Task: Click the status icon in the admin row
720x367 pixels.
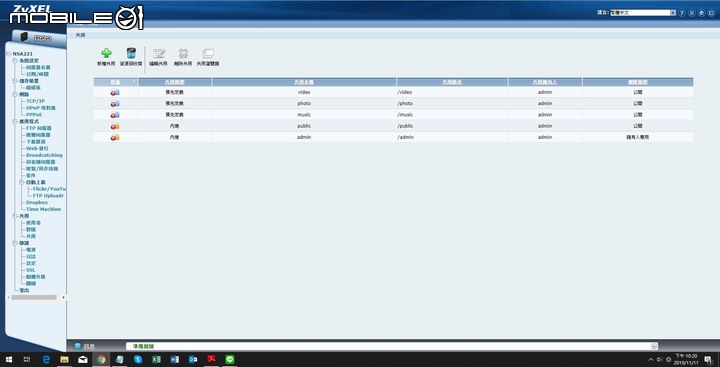Action: [x=115, y=137]
